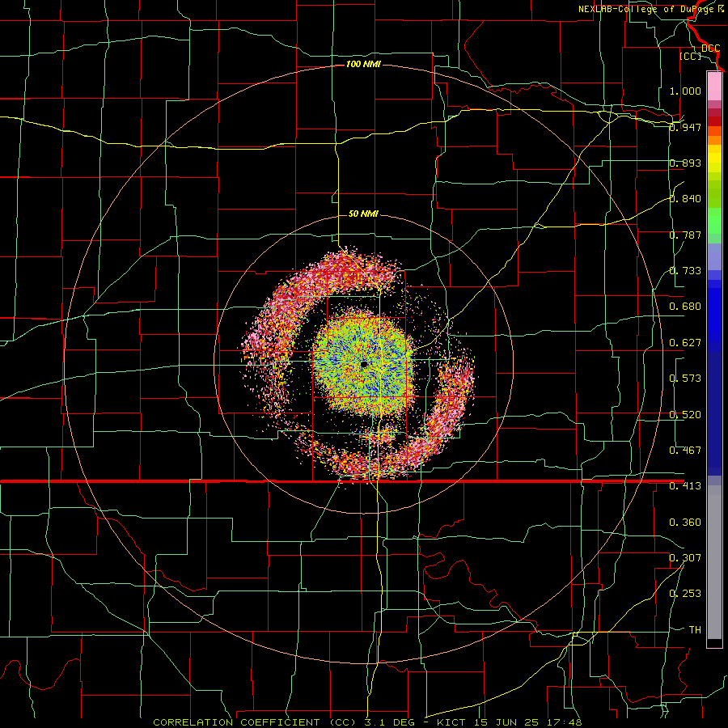The height and width of the screenshot is (728, 728).
Task: Select the 0.680 value on the color scale
Action: tap(685, 307)
